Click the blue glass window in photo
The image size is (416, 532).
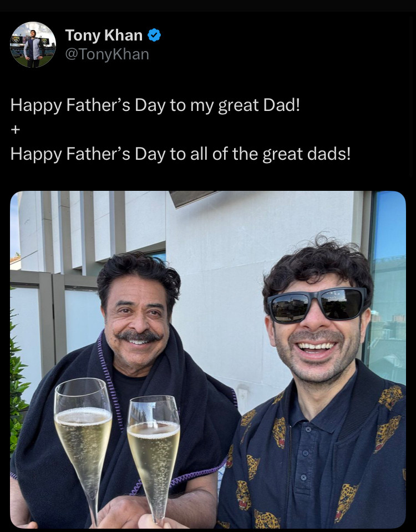pos(387,288)
